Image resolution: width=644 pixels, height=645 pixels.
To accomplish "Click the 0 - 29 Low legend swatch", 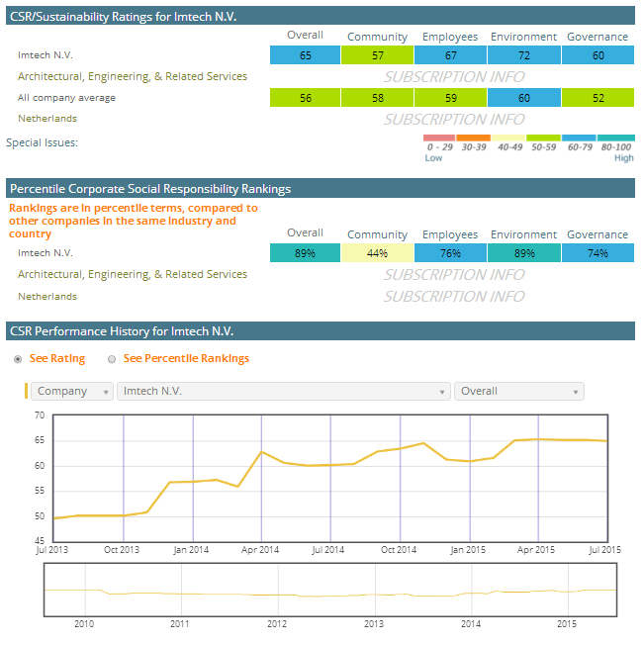I will pyautogui.click(x=439, y=138).
